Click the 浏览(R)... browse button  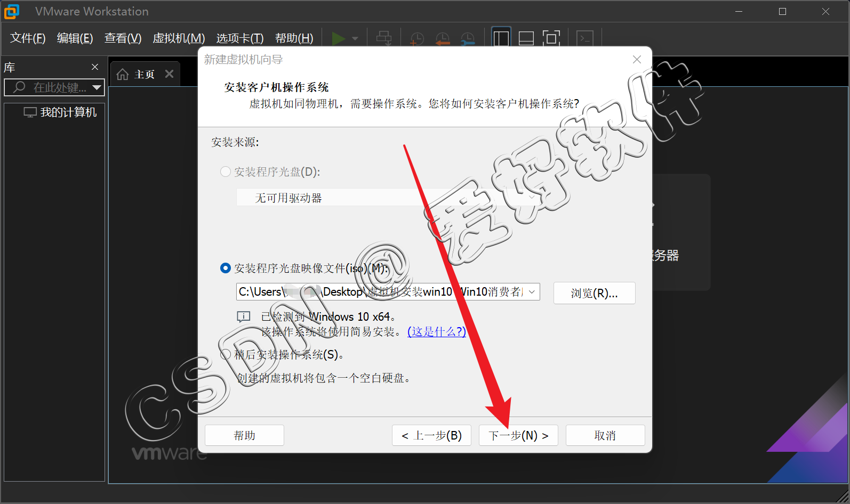594,293
